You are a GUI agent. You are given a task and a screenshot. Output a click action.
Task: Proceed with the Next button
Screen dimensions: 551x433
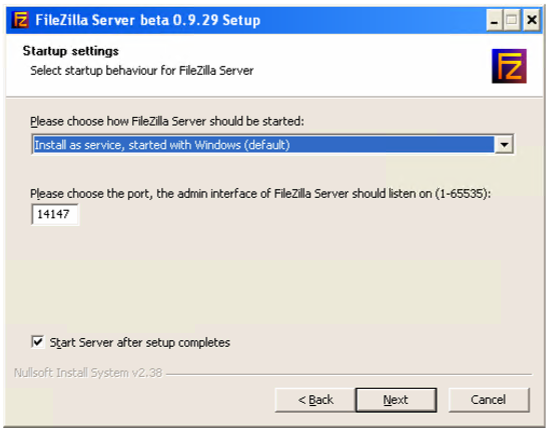pos(396,400)
